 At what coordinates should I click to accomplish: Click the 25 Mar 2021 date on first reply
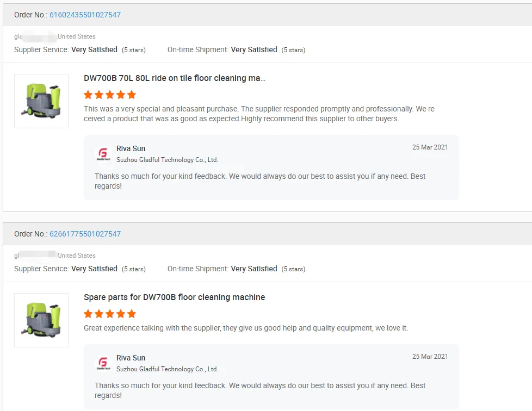point(430,147)
